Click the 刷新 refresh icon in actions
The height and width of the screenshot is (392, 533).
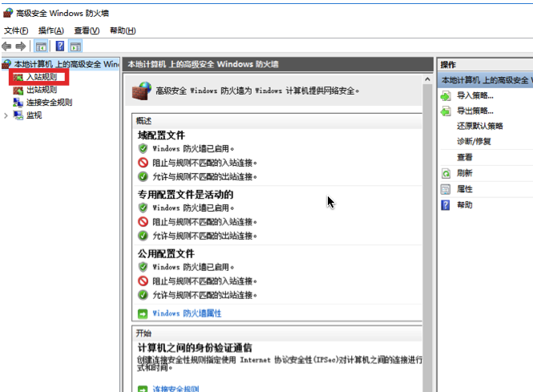[446, 173]
